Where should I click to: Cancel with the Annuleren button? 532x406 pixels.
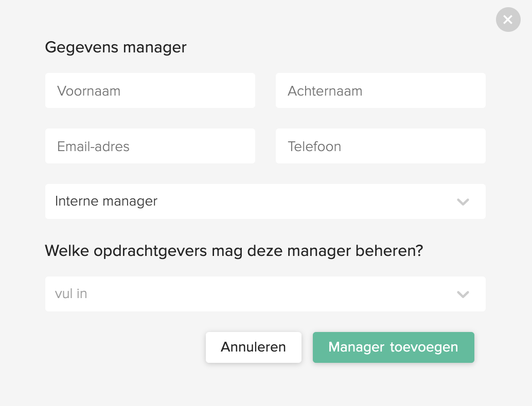pos(254,347)
